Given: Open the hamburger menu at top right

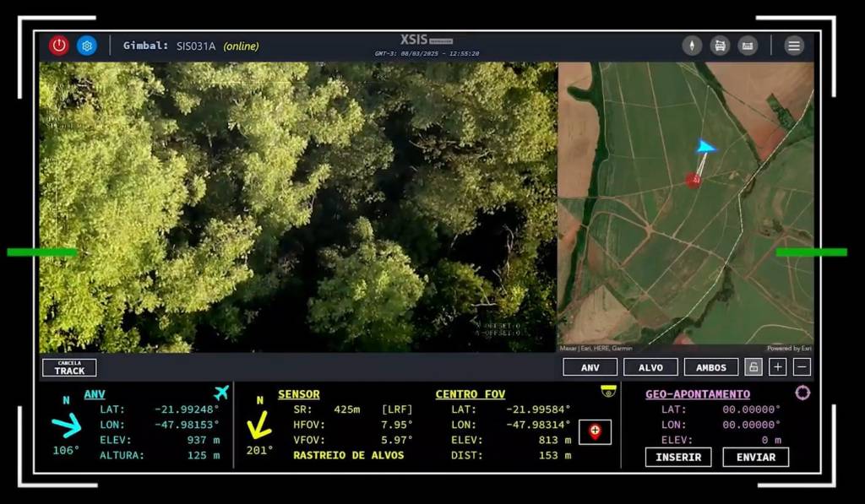Looking at the screenshot, I should click(792, 45).
